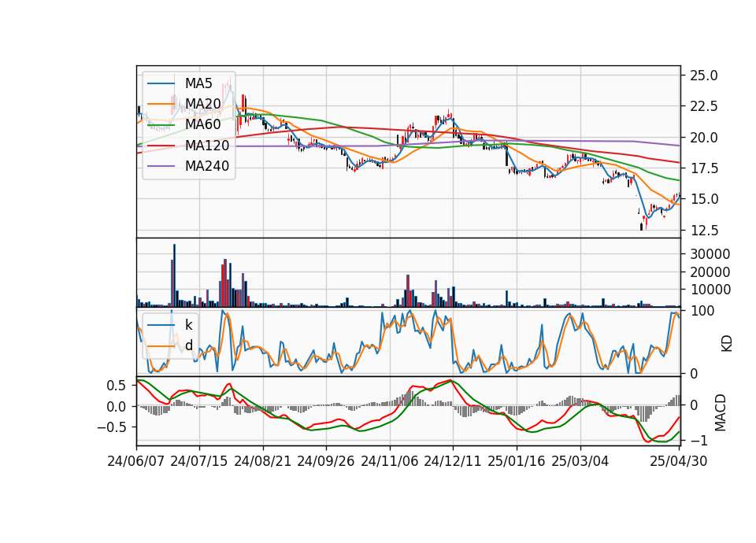Click the 10000 volume axis label
The image size is (756, 543).
[x=710, y=290]
